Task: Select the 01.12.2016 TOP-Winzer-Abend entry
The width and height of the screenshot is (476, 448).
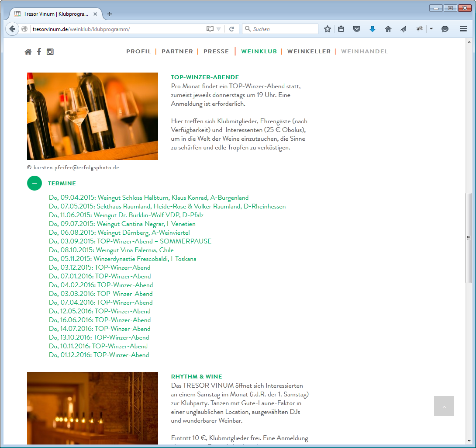Action: [x=99, y=355]
